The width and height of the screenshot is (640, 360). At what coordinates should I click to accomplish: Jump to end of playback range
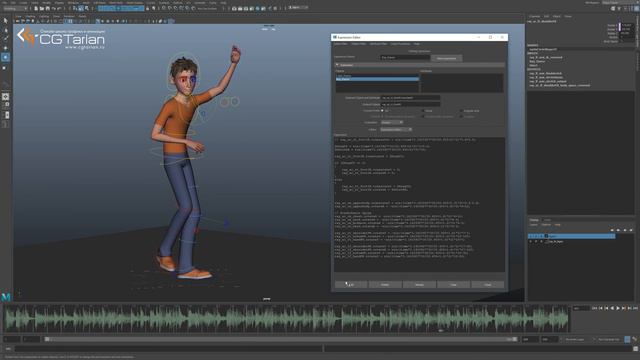636,308
